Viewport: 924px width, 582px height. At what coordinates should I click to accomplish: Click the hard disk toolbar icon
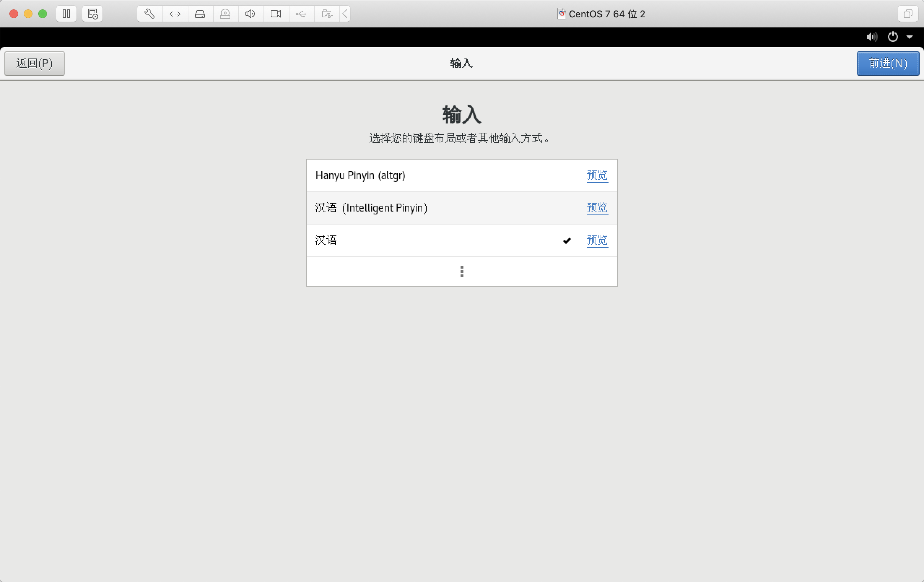(200, 14)
